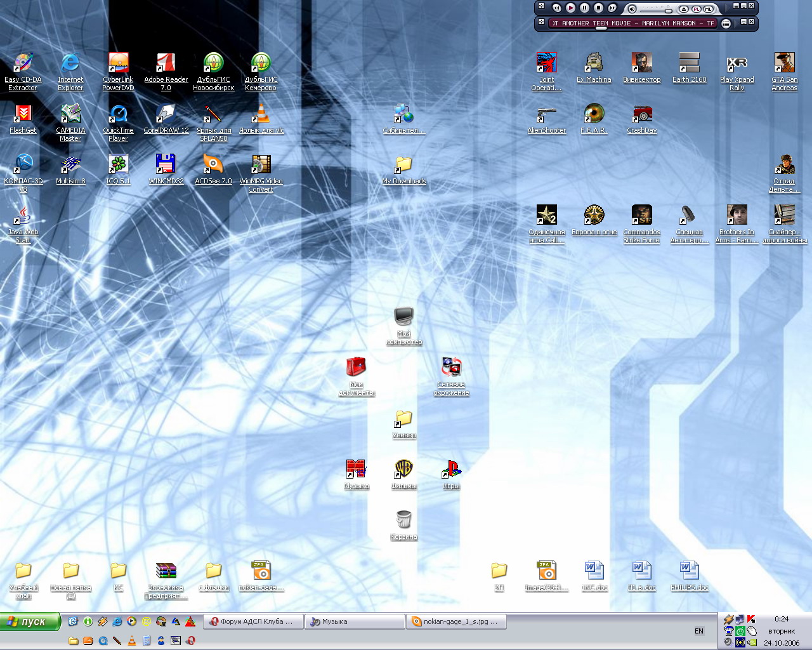Toggle the ML media library button
Image resolution: width=812 pixels, height=650 pixels.
(x=708, y=9)
